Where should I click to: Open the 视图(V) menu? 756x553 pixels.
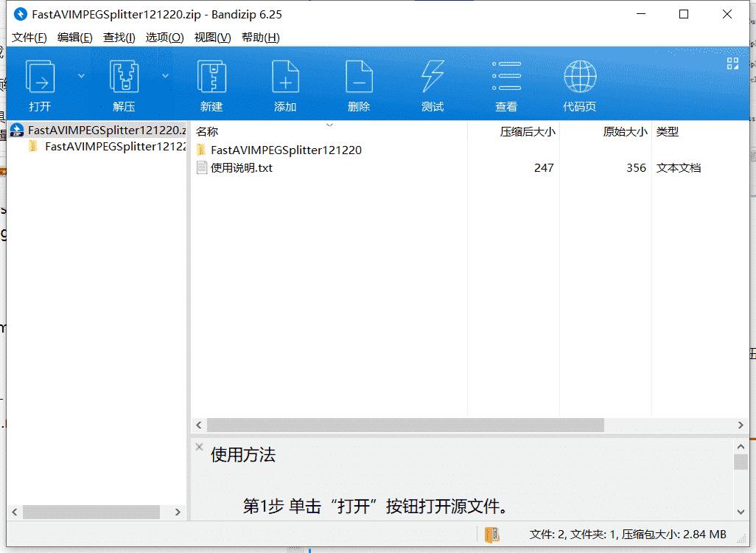tap(212, 38)
